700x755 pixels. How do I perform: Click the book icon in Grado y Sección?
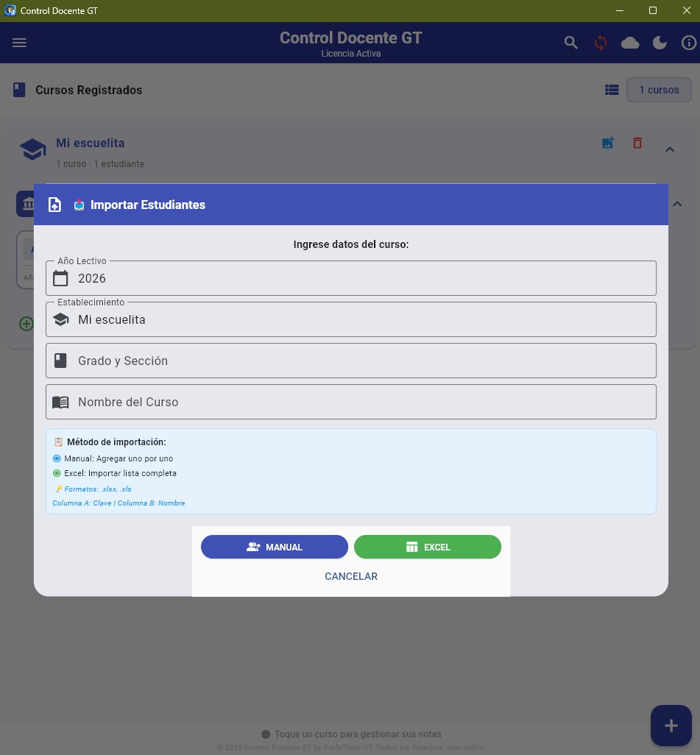60,361
